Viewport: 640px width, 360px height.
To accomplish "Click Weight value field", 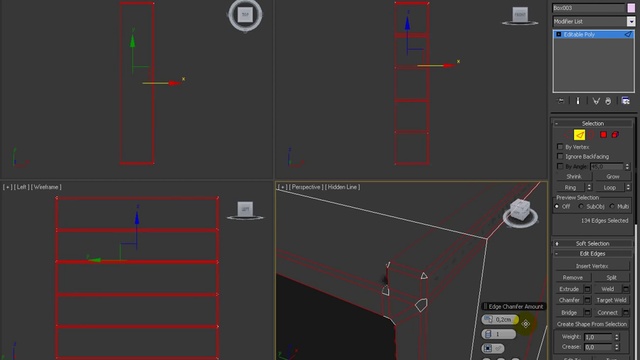I will coord(598,337).
